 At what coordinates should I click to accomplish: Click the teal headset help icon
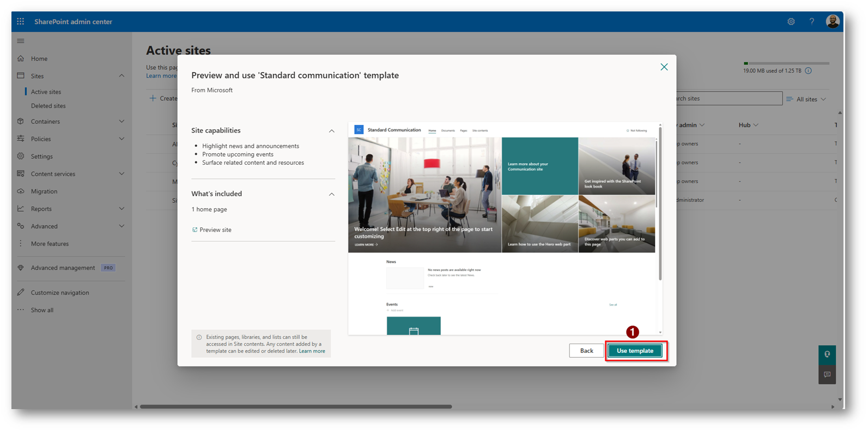pyautogui.click(x=827, y=355)
